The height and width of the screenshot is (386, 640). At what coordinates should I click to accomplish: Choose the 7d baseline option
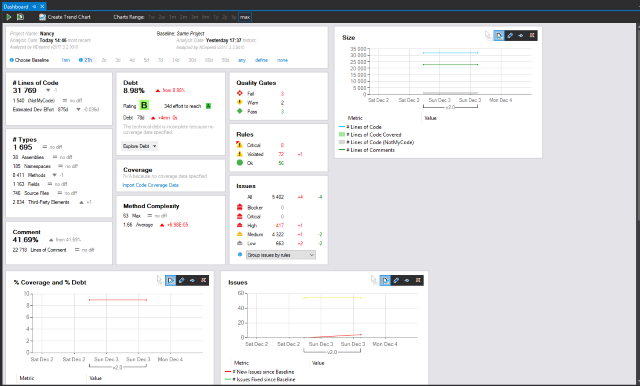point(160,60)
